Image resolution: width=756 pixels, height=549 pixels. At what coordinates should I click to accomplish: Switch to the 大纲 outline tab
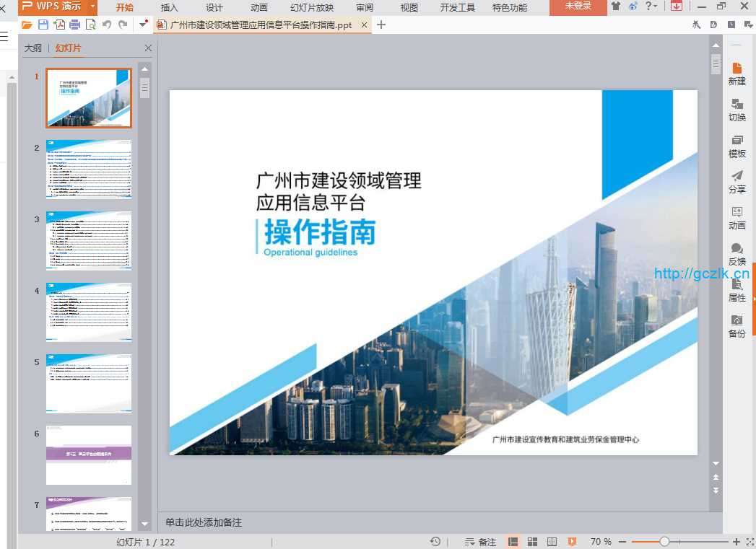click(33, 48)
